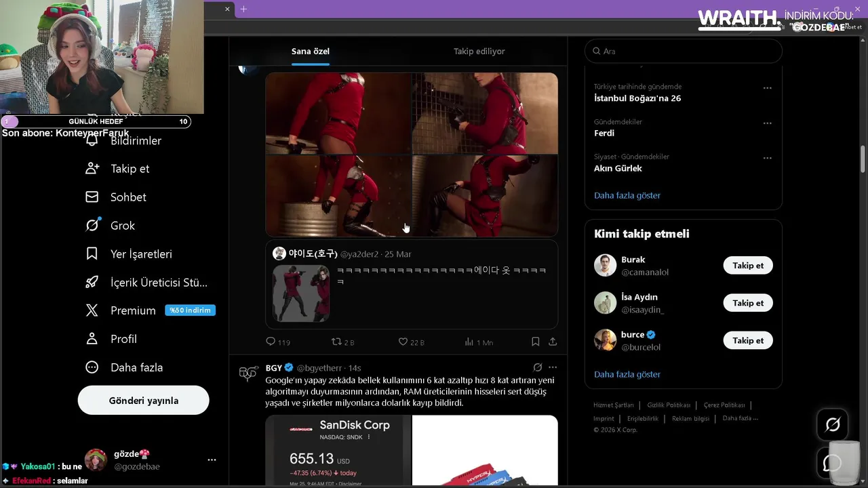Click the Takip et person-plus icon
Viewport: 868px width, 488px height.
click(x=92, y=169)
